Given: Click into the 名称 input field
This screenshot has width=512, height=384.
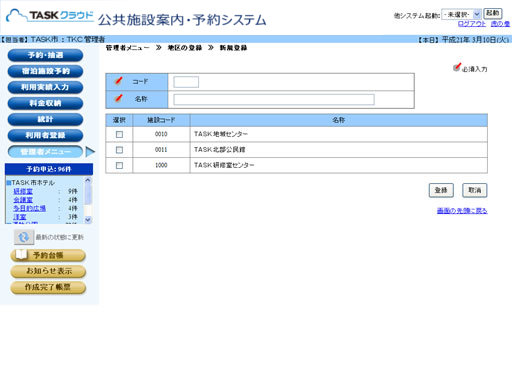Looking at the screenshot, I should click(274, 99).
